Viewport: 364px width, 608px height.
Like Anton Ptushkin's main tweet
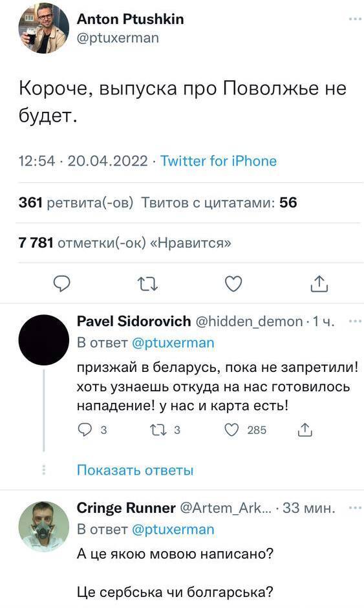pyautogui.click(x=234, y=284)
